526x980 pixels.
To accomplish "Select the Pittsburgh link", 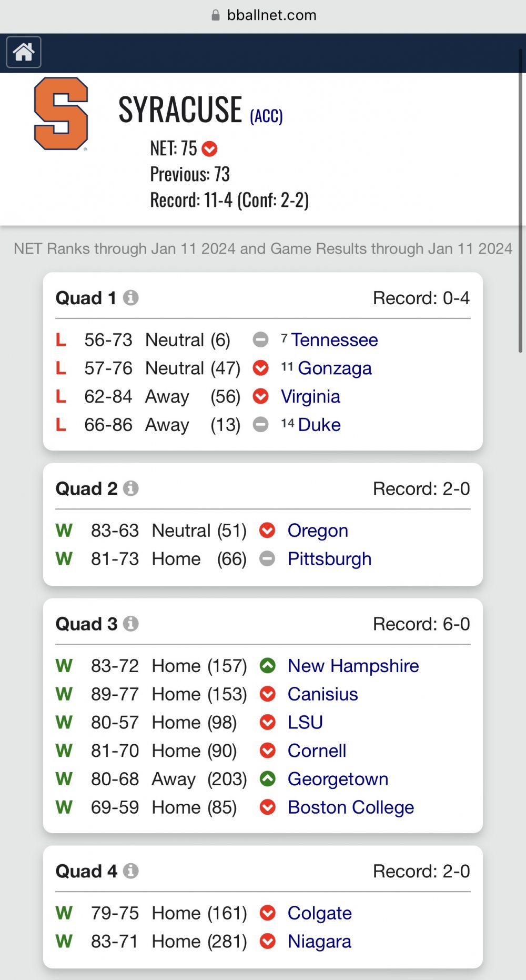I will pos(329,559).
